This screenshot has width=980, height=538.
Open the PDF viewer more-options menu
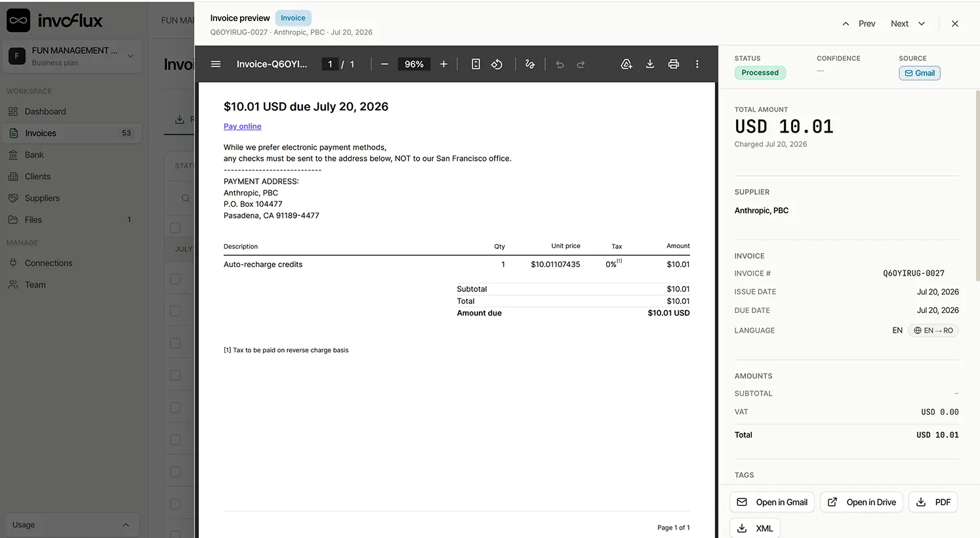[x=697, y=64]
